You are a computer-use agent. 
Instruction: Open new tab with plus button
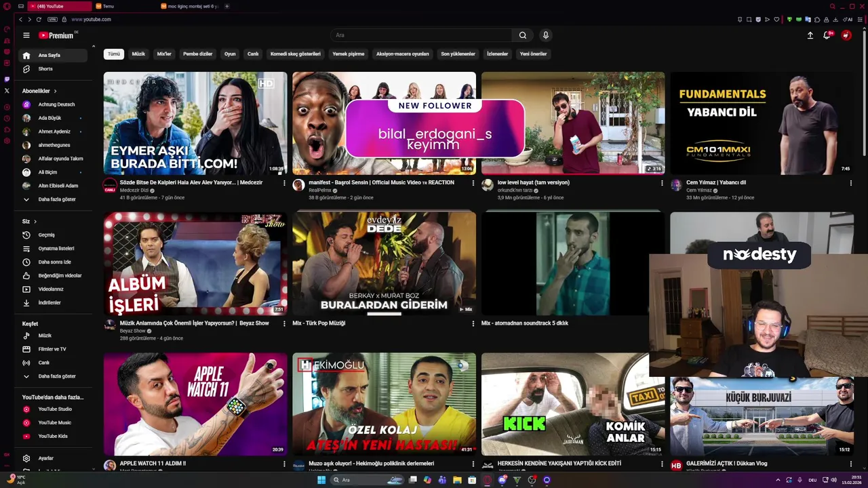coord(226,6)
